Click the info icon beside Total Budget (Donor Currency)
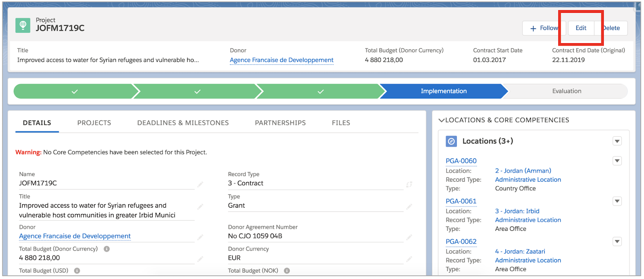The width and height of the screenshot is (644, 279). (107, 249)
